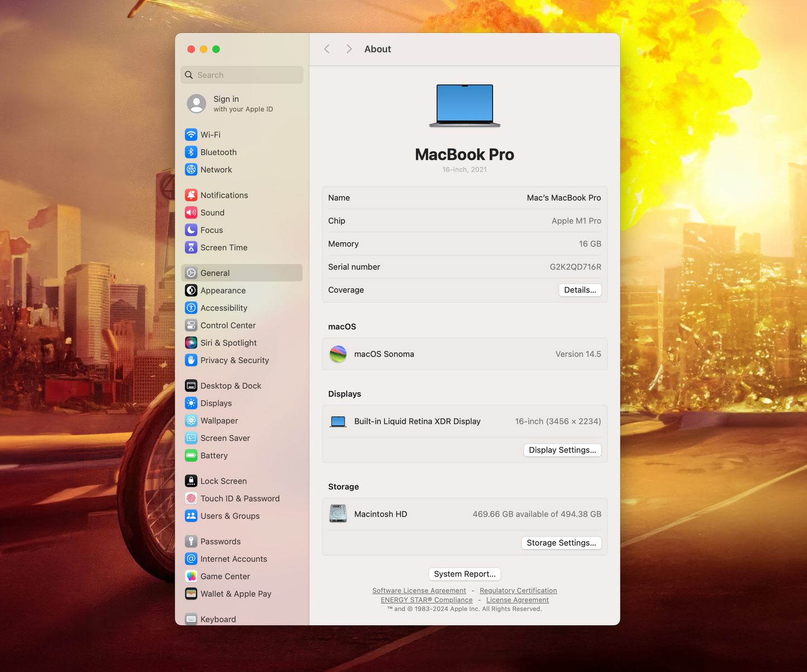The height and width of the screenshot is (672, 807).
Task: Click the Passwords key icon
Action: coord(191,541)
